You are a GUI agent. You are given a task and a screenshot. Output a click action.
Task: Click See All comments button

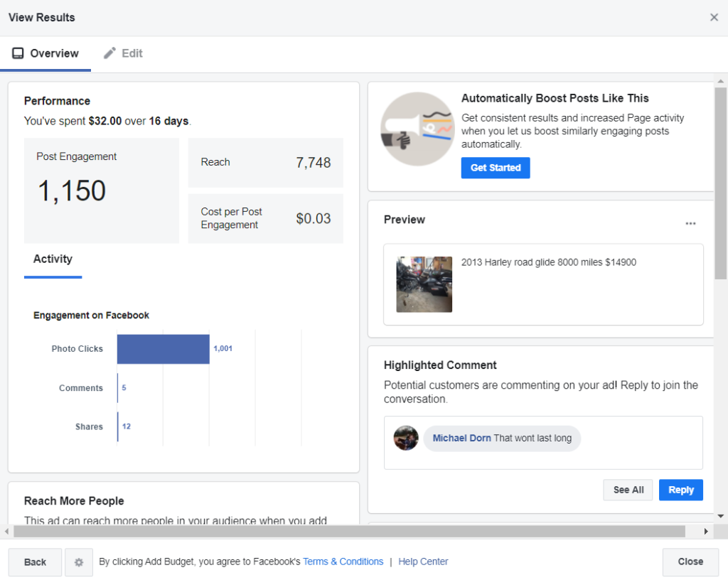[628, 490]
